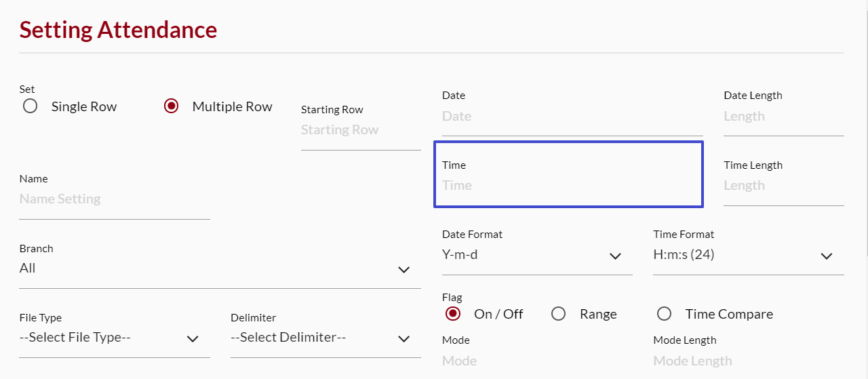Select the Multiple Row radio option
This screenshot has width=868, height=379.
coord(171,106)
